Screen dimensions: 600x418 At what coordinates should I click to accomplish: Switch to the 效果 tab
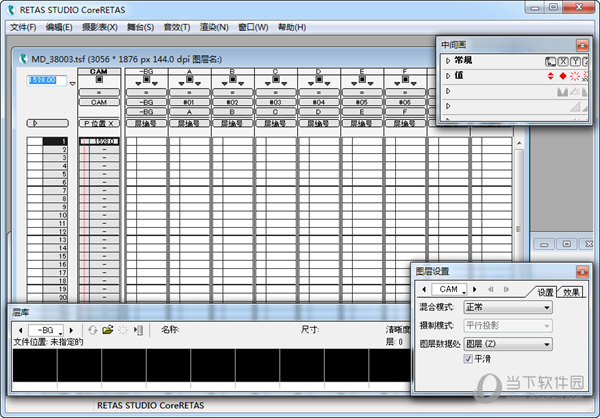tap(571, 292)
